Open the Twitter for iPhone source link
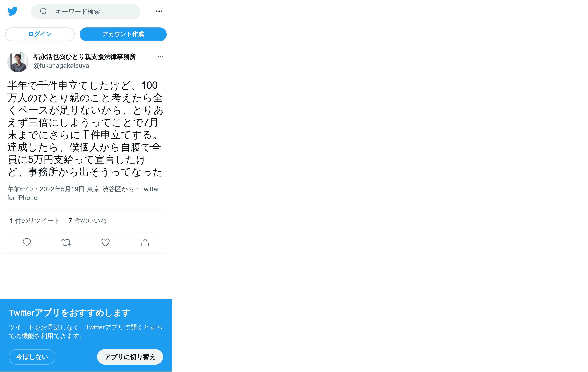 coord(83,193)
